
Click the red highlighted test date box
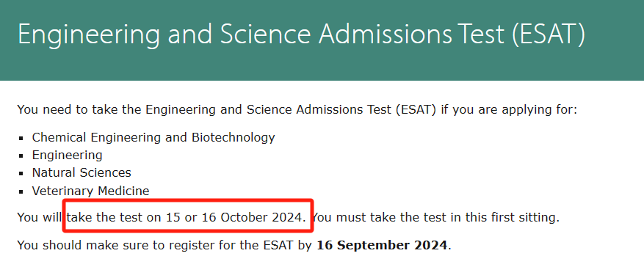pyautogui.click(x=189, y=216)
